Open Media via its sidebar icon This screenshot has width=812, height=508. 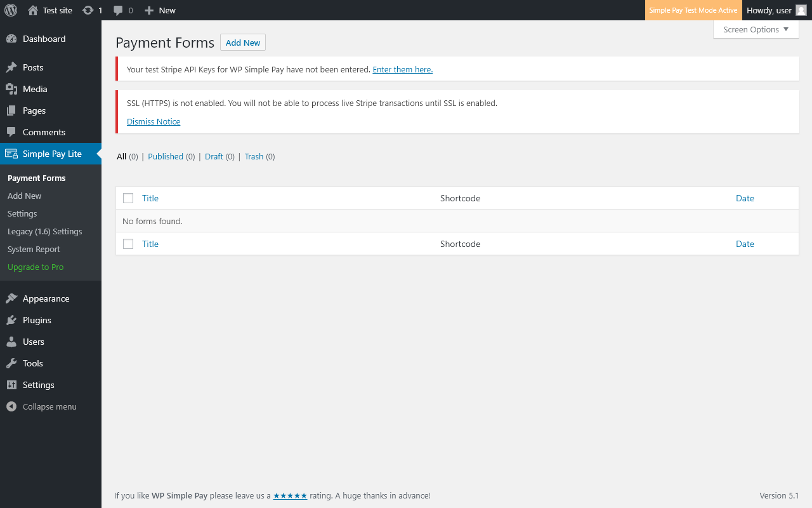[11, 89]
